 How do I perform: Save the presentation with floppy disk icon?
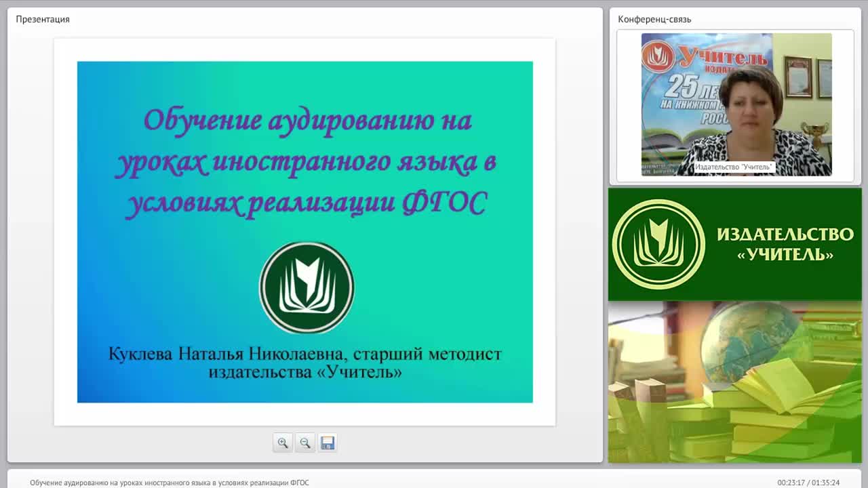pos(328,443)
